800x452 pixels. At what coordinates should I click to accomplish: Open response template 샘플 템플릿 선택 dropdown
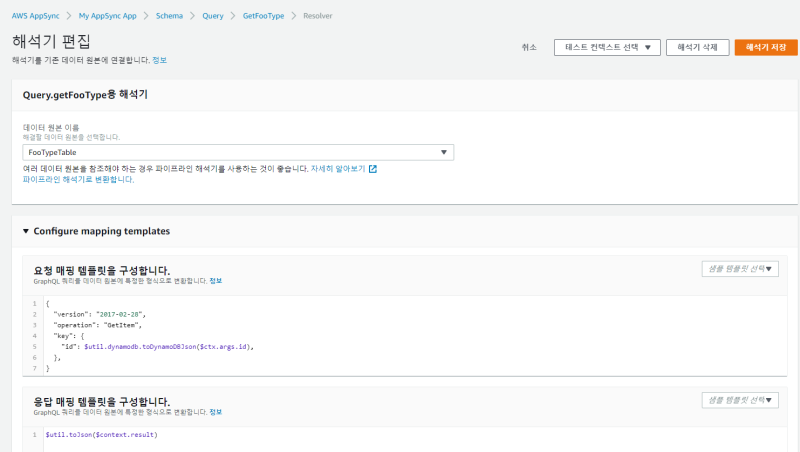pyautogui.click(x=740, y=400)
